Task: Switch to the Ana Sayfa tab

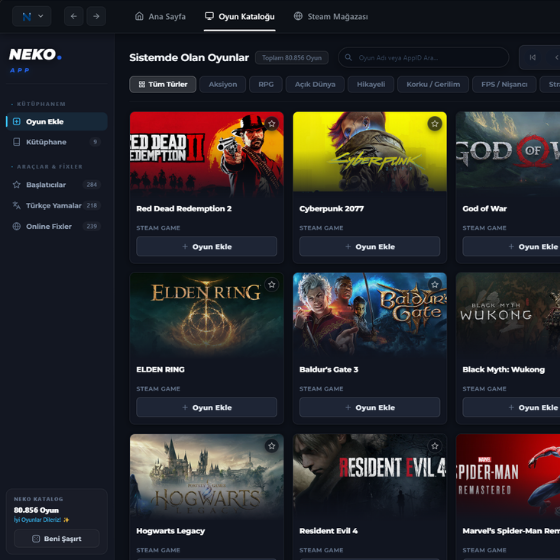Action: 160,16
